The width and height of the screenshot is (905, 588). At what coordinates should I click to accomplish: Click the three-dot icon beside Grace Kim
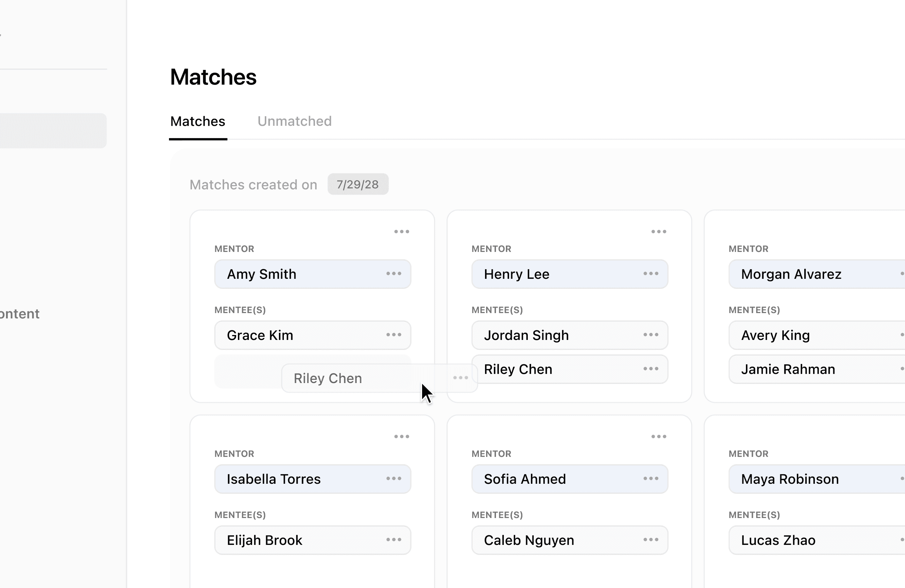(x=393, y=335)
